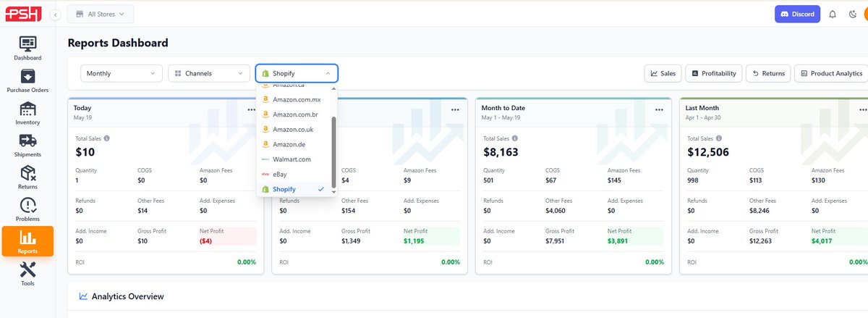This screenshot has width=868, height=318.
Task: Click the $10 Today total sales value
Action: 85,152
